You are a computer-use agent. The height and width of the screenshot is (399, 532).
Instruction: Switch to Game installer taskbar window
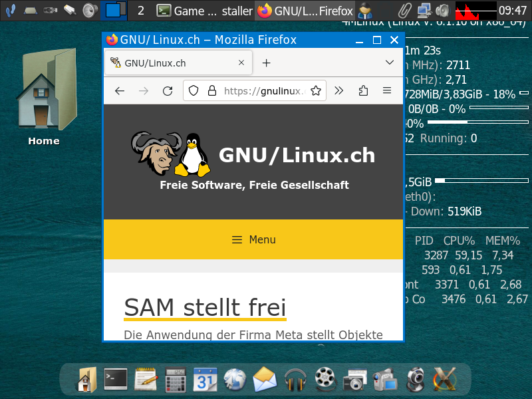[205, 11]
